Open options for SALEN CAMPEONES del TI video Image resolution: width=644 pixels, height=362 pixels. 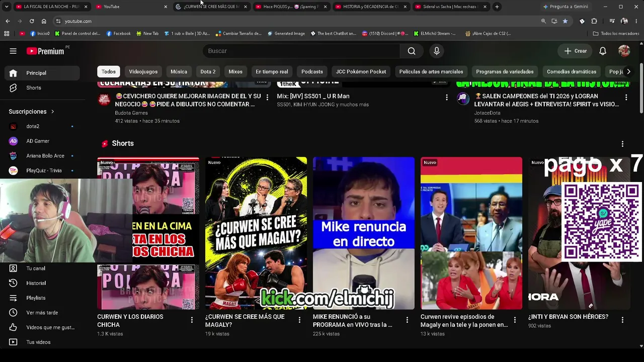(x=626, y=97)
